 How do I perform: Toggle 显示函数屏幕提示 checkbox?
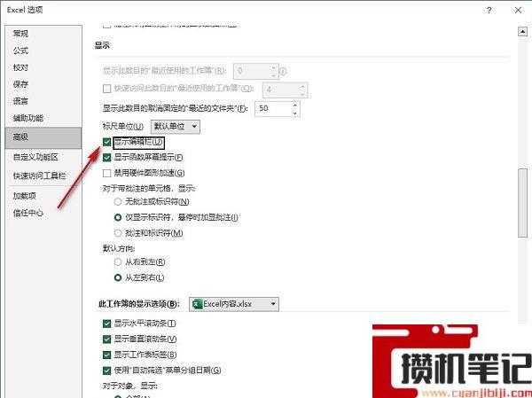(x=107, y=158)
